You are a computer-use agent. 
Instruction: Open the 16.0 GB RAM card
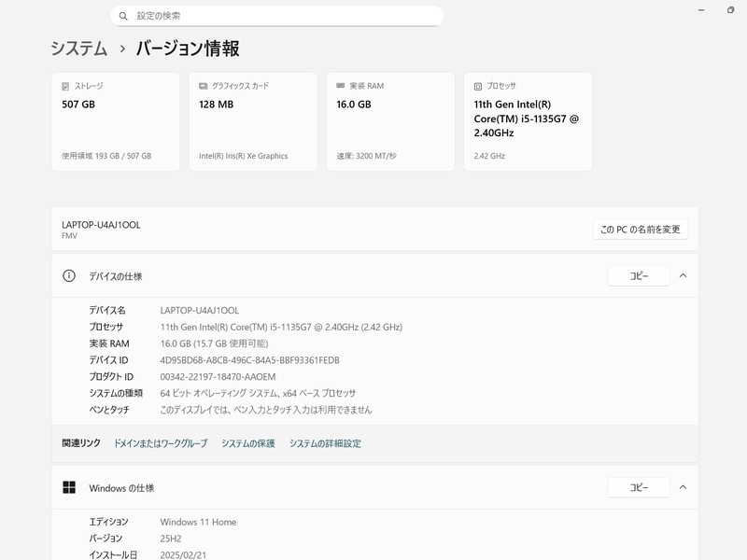click(390, 121)
